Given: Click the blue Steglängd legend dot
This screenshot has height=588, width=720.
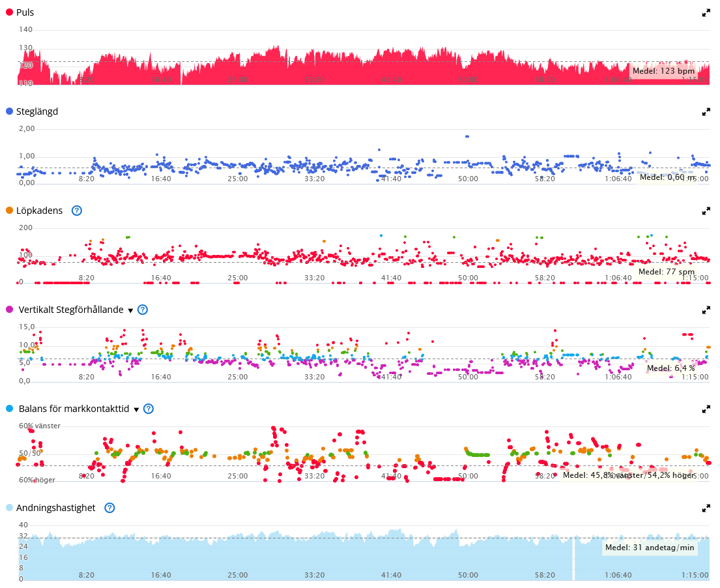Looking at the screenshot, I should click(x=9, y=111).
